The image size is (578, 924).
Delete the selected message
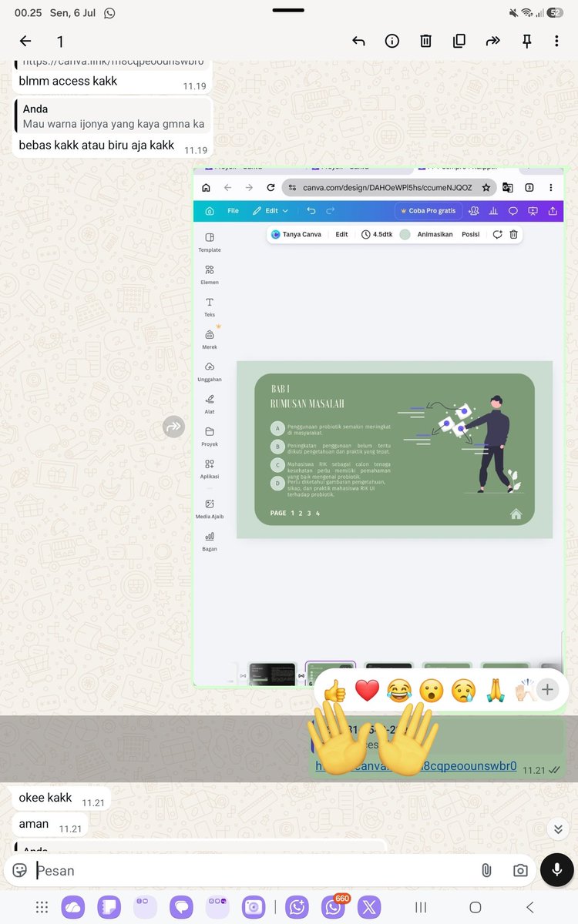[x=425, y=42]
